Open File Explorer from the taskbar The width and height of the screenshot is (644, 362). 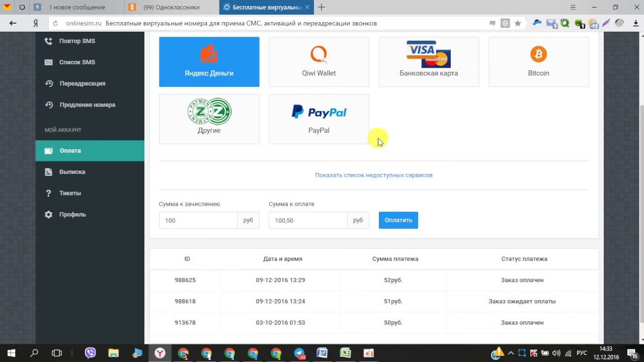click(114, 353)
